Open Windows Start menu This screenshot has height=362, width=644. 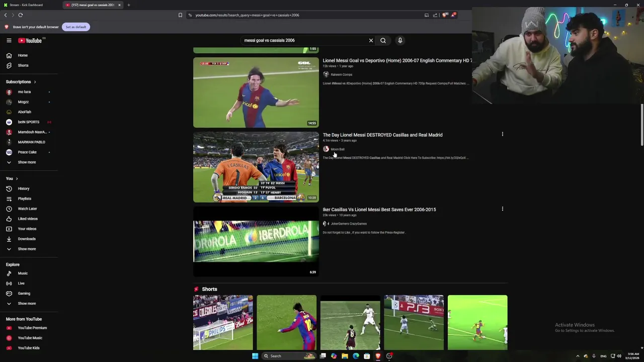click(255, 356)
